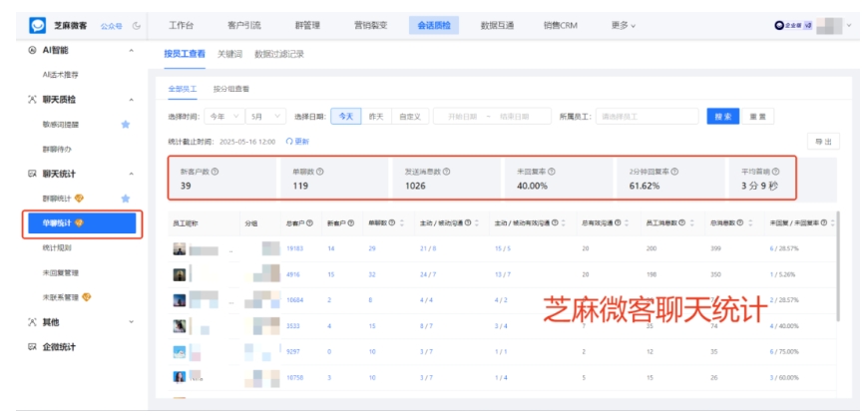Open the 群管理 top menu

(307, 26)
